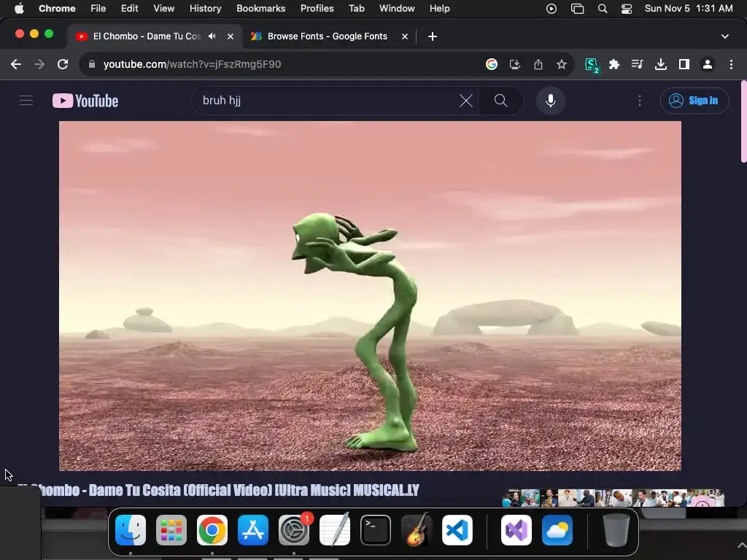Open GarageBand from the Dock

coord(417,530)
